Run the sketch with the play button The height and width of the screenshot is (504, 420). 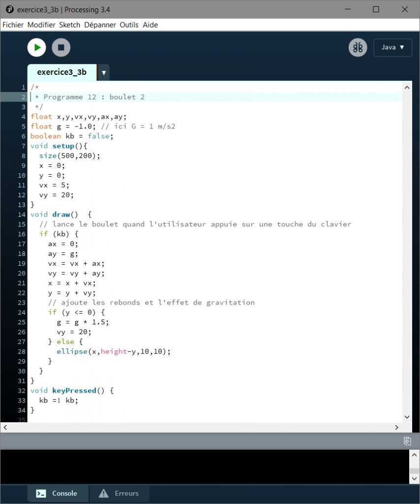(x=36, y=48)
